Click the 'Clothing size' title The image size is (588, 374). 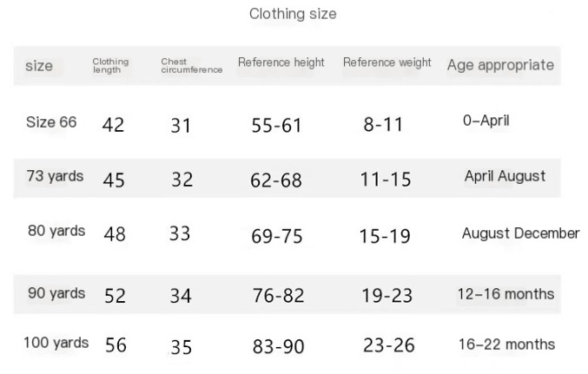click(293, 14)
